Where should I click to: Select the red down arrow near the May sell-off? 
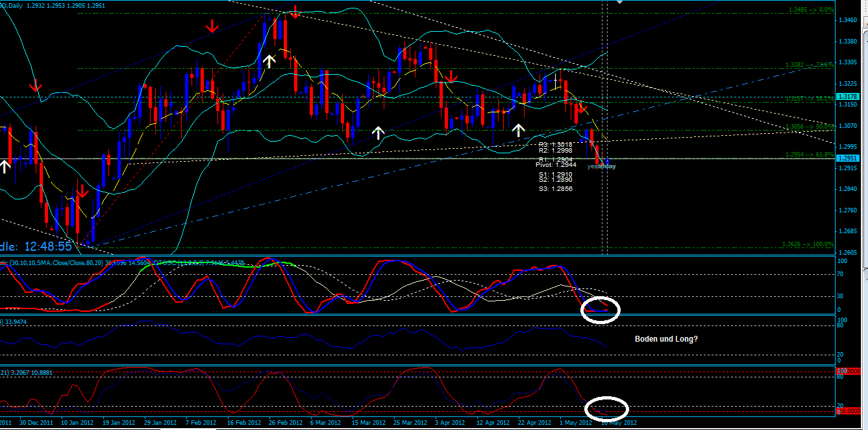pos(582,110)
